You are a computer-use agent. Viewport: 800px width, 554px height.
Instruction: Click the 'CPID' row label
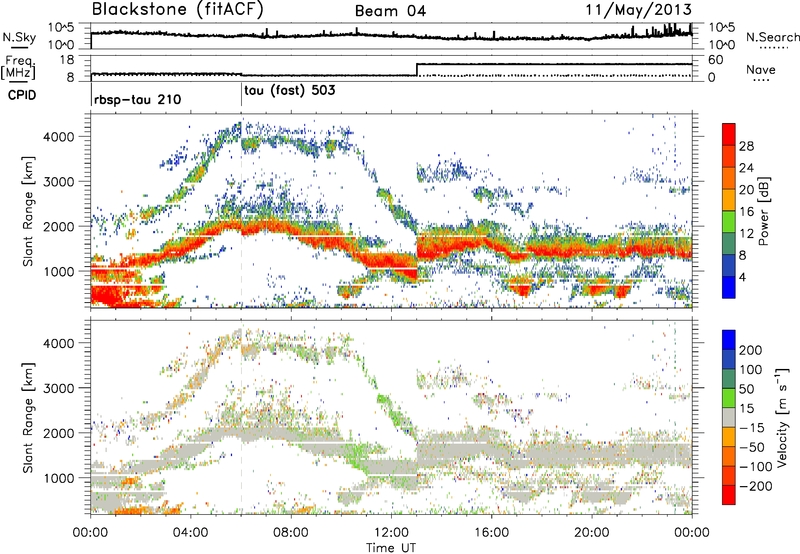coord(22,95)
